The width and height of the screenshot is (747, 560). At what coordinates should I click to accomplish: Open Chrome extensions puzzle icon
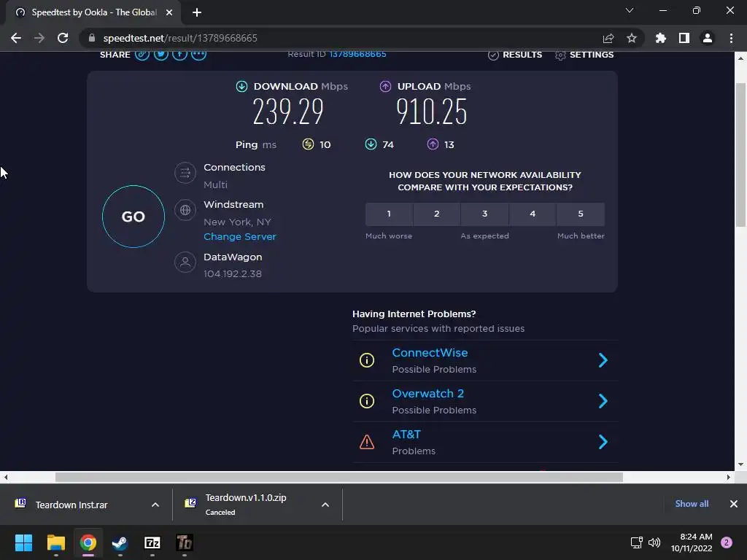click(x=661, y=38)
